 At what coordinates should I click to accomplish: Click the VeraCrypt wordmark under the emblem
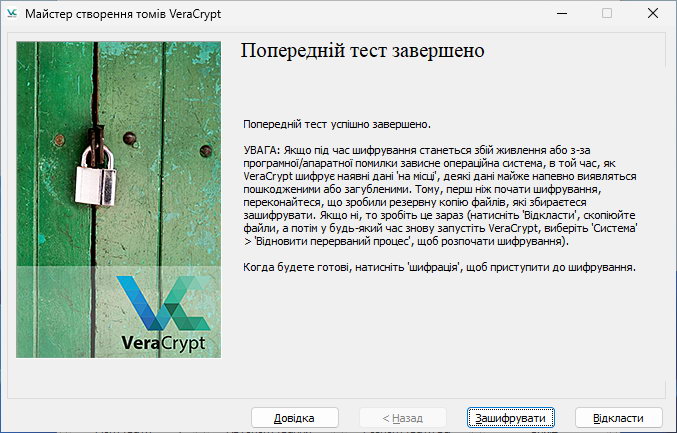(166, 341)
